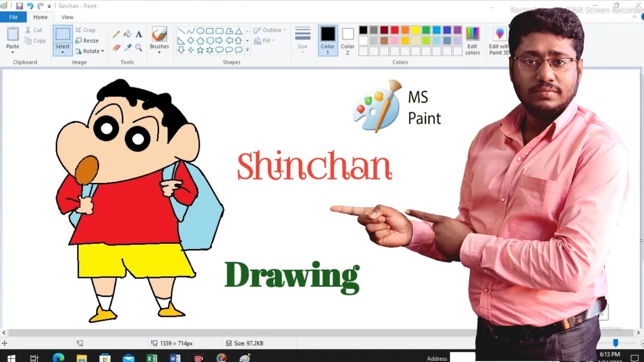Open Task View on the taskbar
Viewport: 644px width, 362px height.
[34, 358]
